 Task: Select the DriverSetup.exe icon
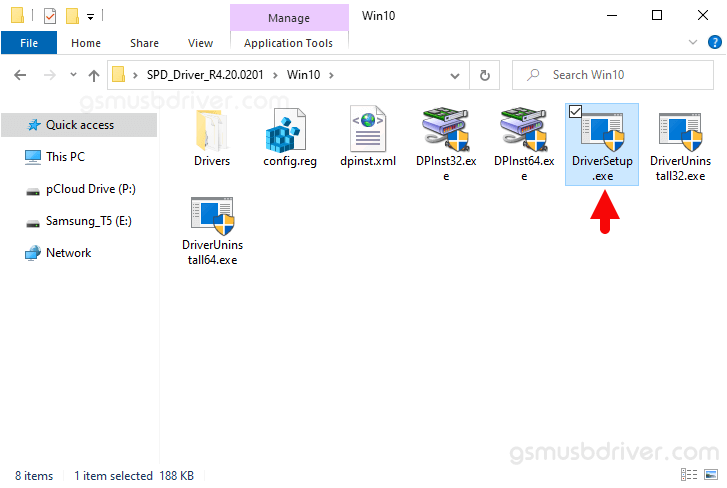603,133
